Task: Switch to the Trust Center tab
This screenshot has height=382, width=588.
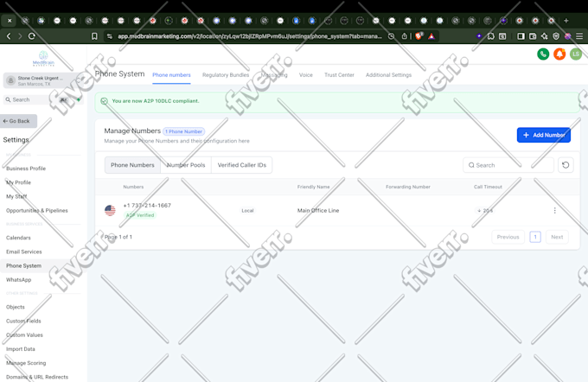Action: pyautogui.click(x=339, y=75)
